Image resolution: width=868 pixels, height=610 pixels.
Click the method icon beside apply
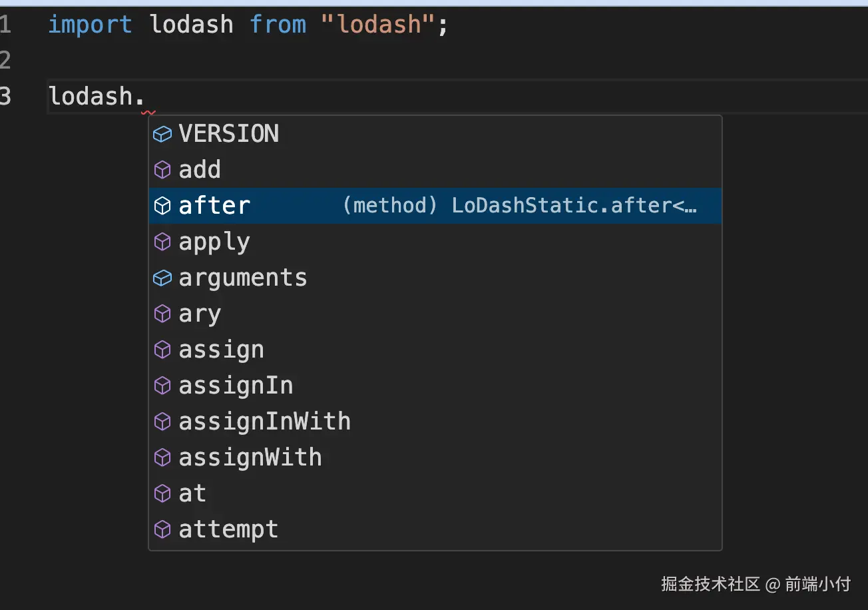[x=162, y=242]
